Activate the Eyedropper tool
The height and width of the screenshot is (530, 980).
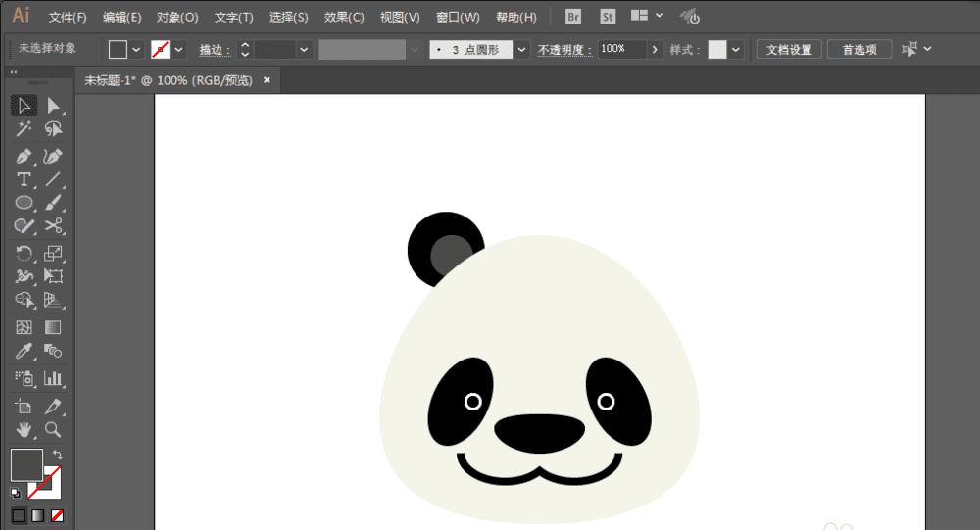click(x=24, y=352)
